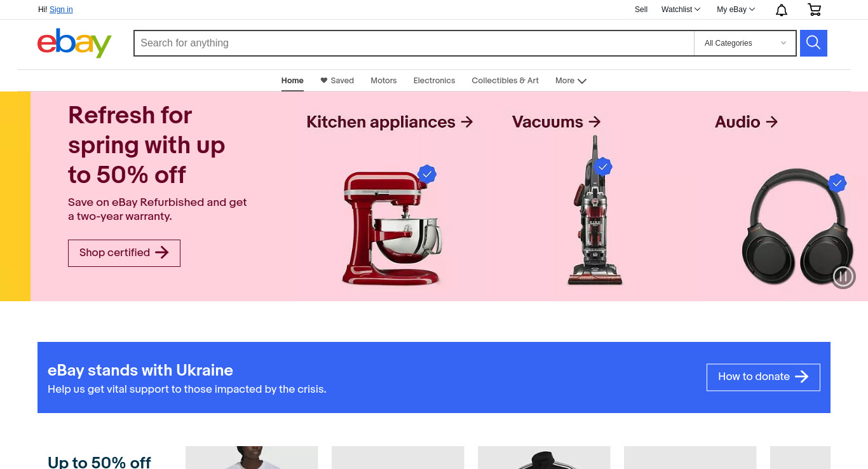This screenshot has height=469, width=868.
Task: Click the Shop certified button
Action: pos(124,253)
